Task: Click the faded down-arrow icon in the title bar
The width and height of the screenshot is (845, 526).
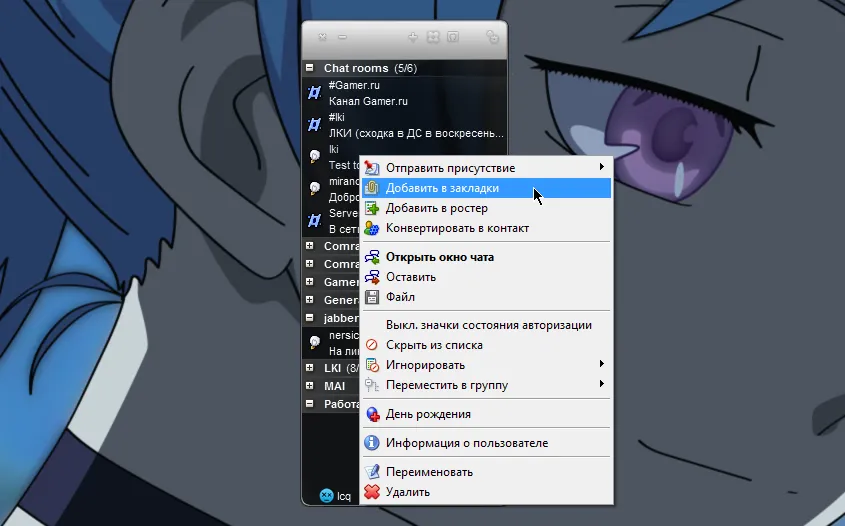Action: (413, 37)
